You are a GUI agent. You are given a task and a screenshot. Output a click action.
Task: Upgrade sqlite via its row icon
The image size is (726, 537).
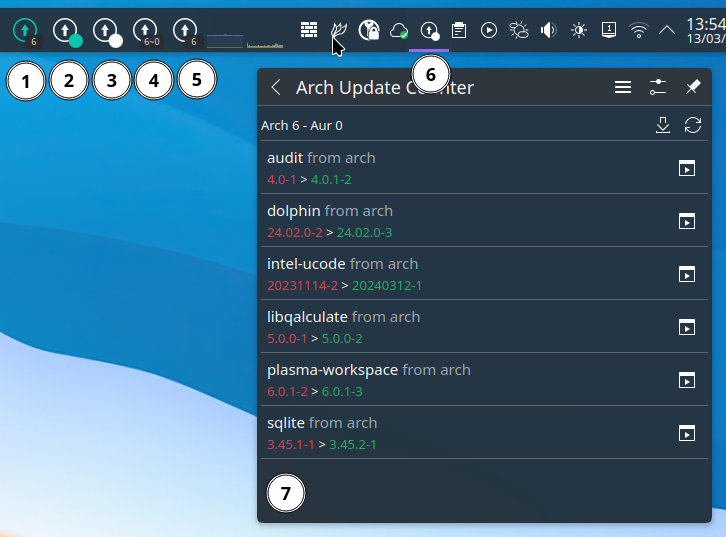[687, 433]
